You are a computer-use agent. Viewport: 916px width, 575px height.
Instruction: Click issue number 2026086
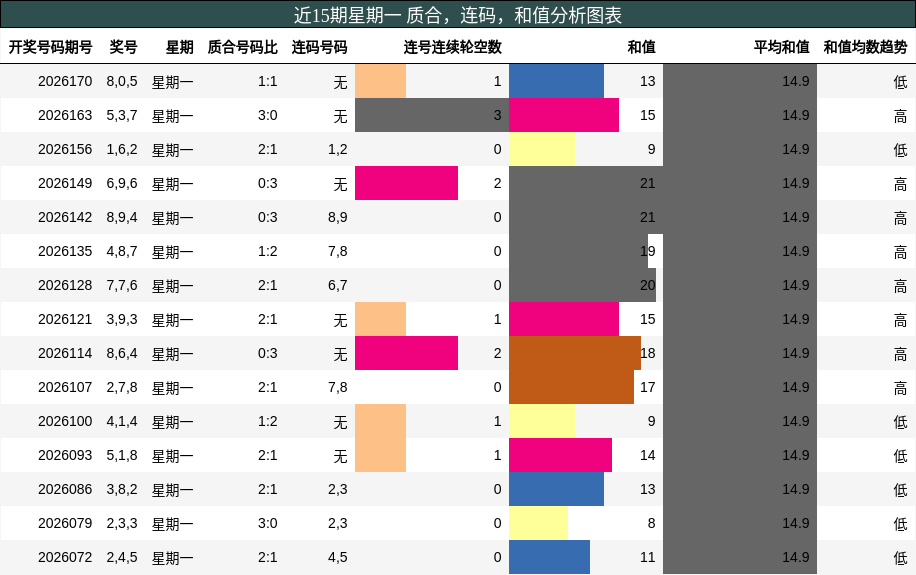(65, 489)
